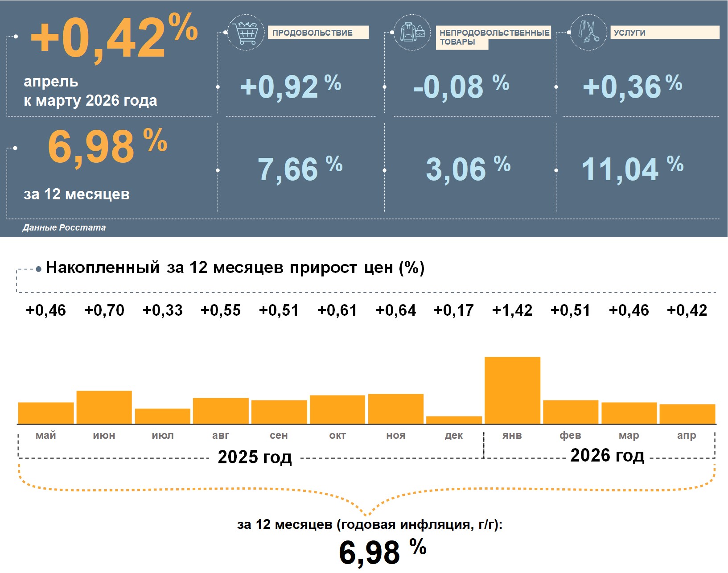Click the +1,42 value above January
728x573 pixels.
(512, 310)
